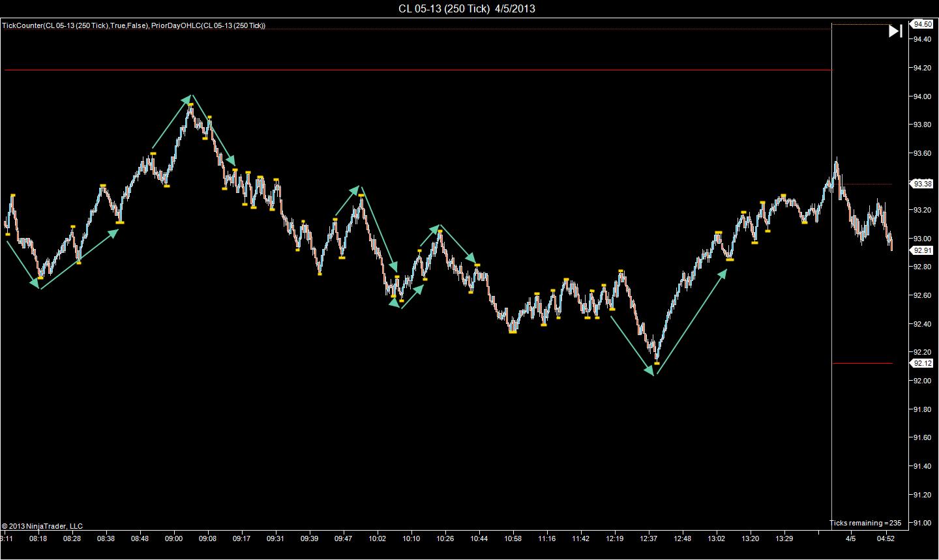Click the 13:20 time axis label
Screen dimensions: 939x560
click(750, 539)
